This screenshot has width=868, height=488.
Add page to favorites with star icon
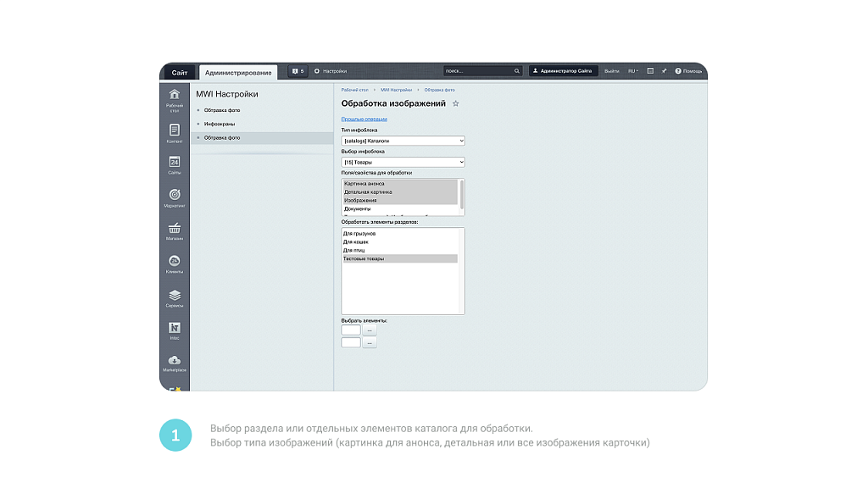[455, 103]
